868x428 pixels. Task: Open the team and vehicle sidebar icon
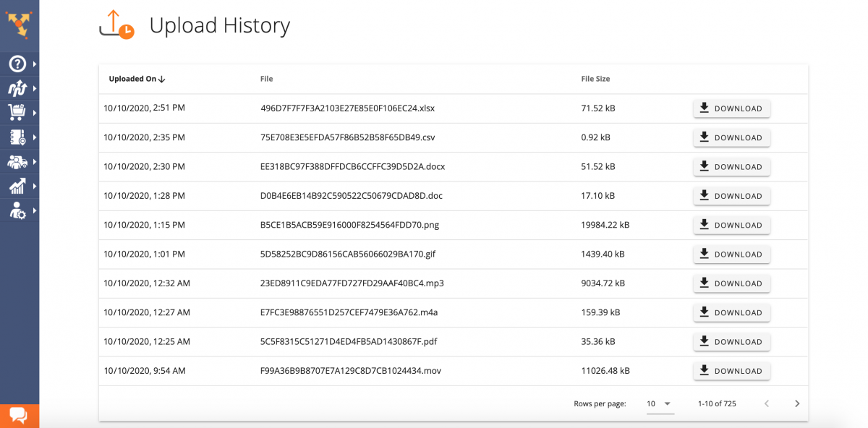(17, 161)
